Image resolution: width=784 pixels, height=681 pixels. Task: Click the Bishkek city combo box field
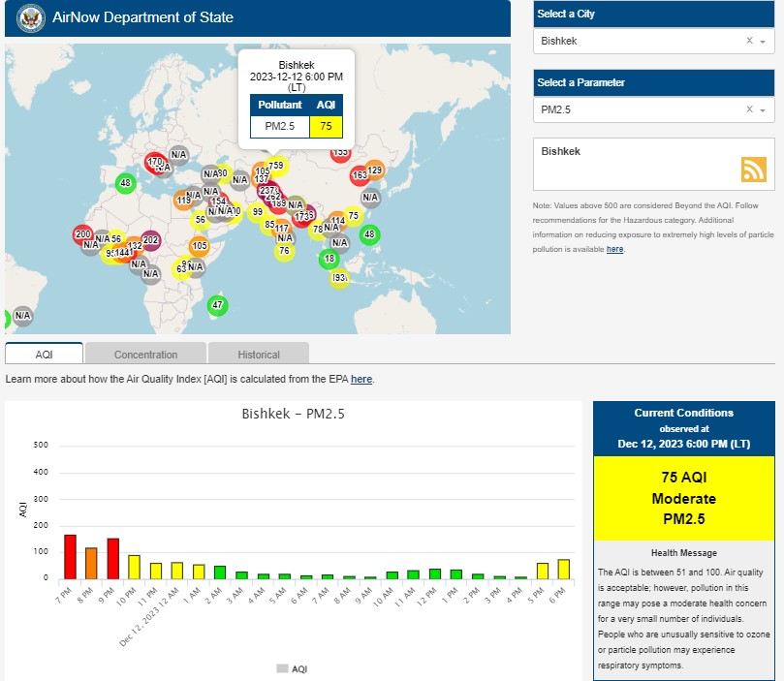653,41
